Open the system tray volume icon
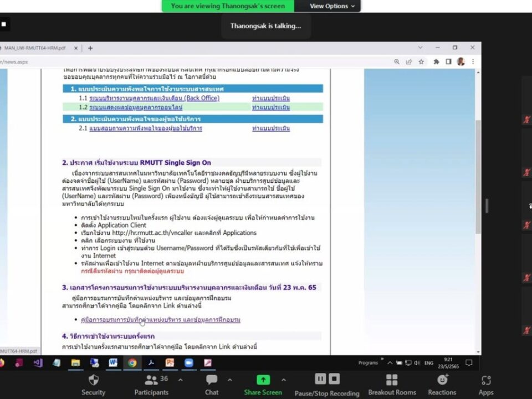The width and height of the screenshot is (532, 399). pos(417,363)
